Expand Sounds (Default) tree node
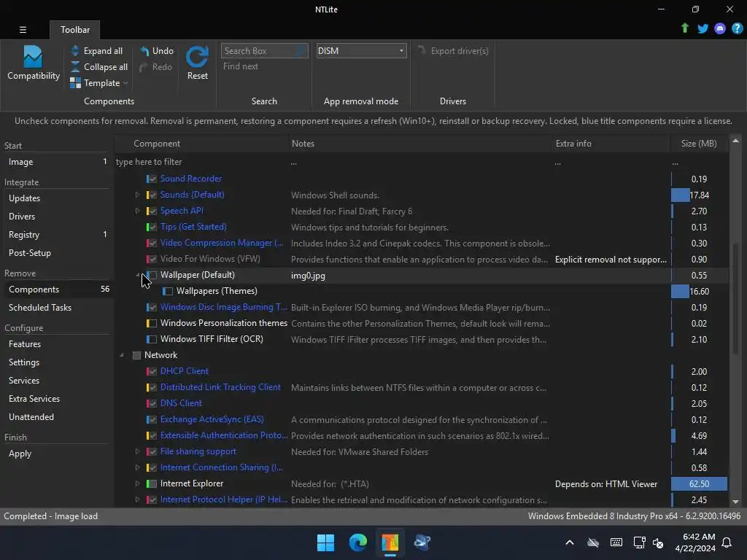747x560 pixels. pyautogui.click(x=137, y=195)
